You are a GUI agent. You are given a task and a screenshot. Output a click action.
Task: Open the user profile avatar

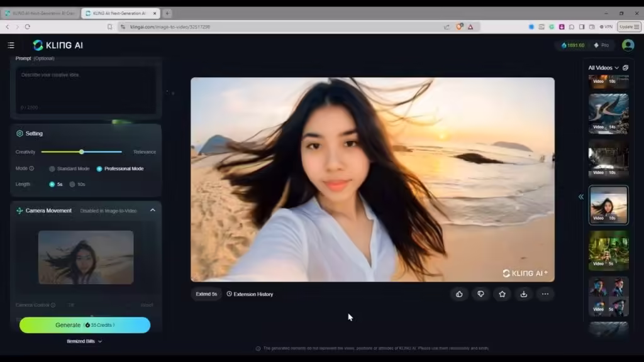(628, 45)
